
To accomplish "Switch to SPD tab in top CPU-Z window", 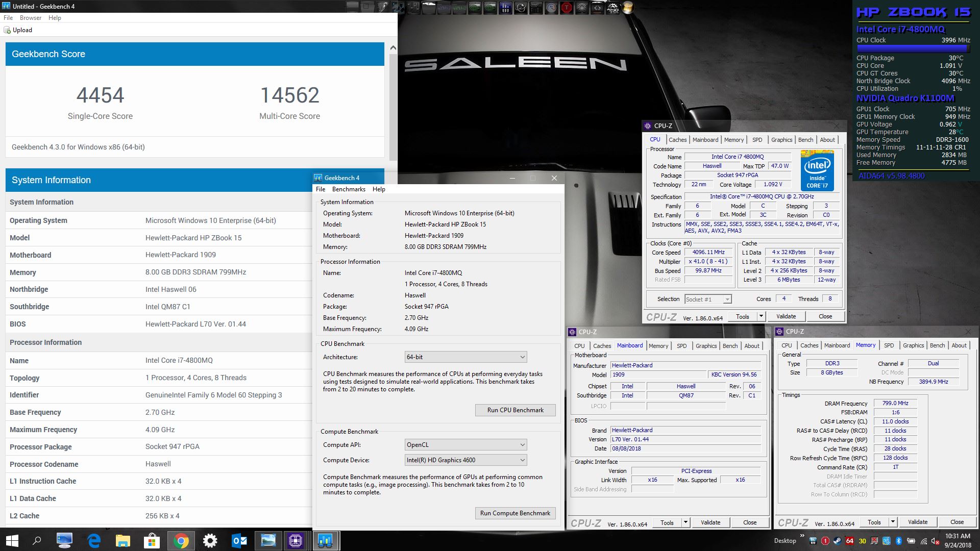I will (x=757, y=140).
